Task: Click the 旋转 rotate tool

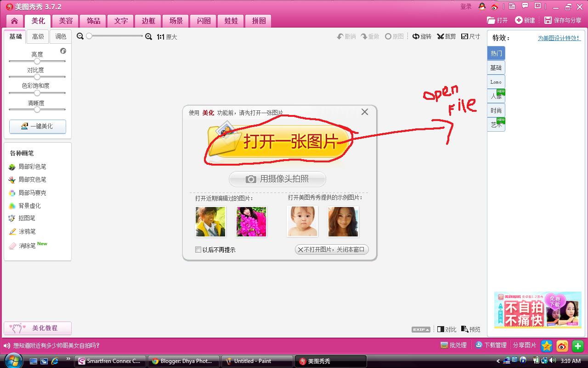Action: click(x=422, y=36)
